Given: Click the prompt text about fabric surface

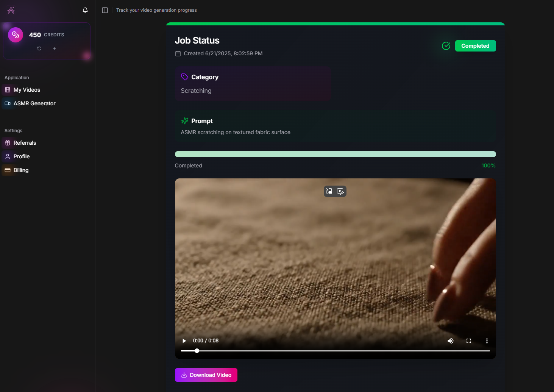Looking at the screenshot, I should click(x=236, y=132).
